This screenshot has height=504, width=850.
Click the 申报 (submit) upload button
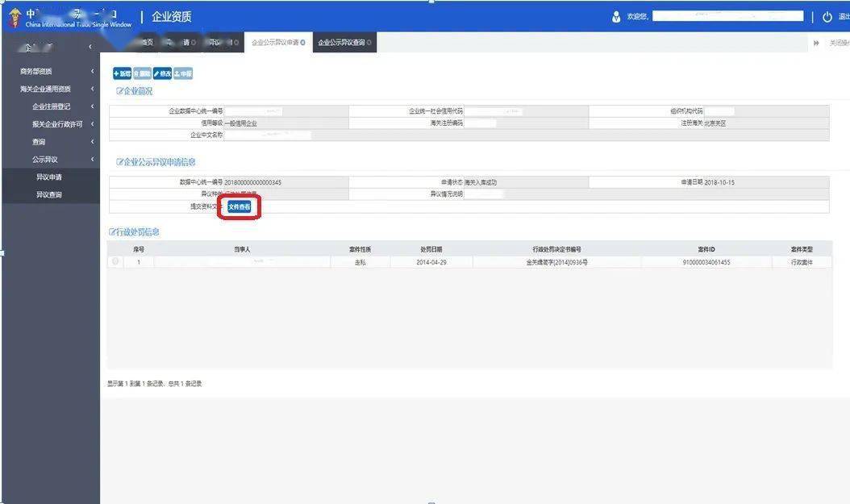coord(183,73)
